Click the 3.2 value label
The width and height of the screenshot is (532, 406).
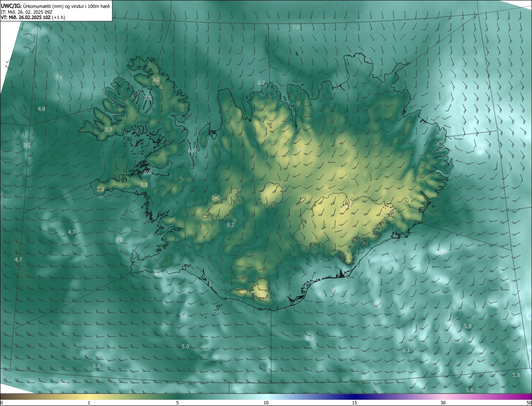(156, 79)
